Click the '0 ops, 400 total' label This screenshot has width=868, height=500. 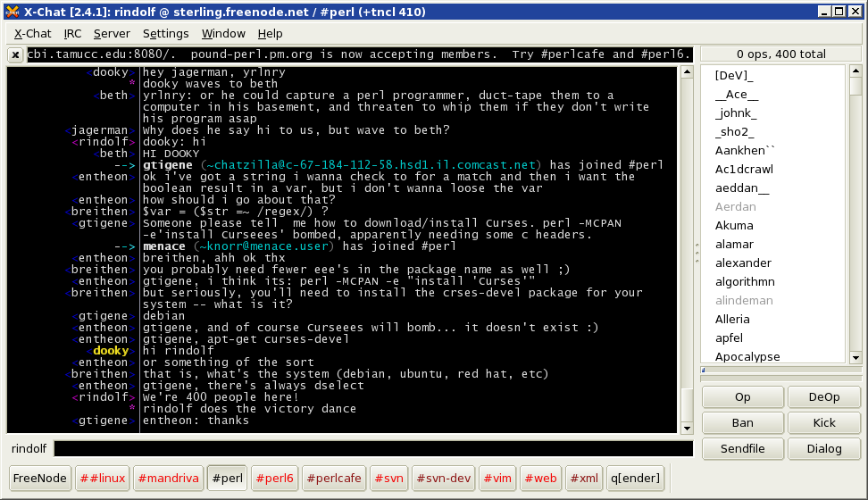coord(780,54)
